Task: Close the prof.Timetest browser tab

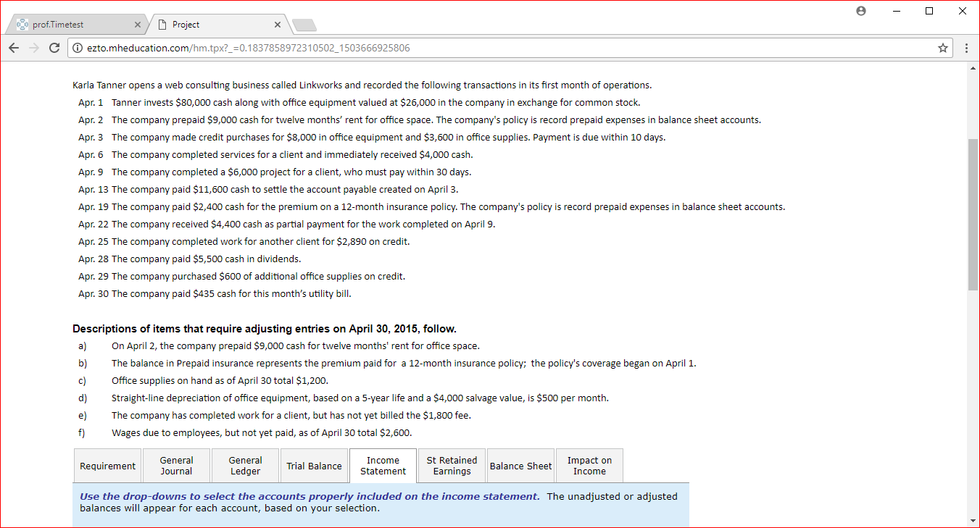Action: coord(138,25)
